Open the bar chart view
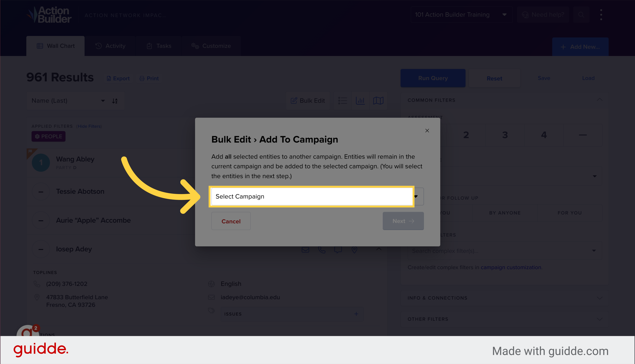The width and height of the screenshot is (635, 364). point(360,101)
